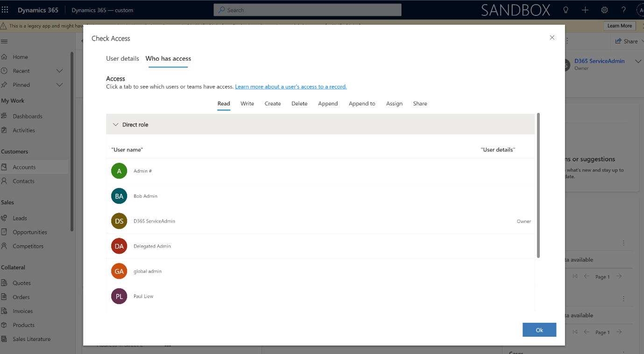Open the app launcher waffle icon
This screenshot has width=644, height=354.
(5, 10)
